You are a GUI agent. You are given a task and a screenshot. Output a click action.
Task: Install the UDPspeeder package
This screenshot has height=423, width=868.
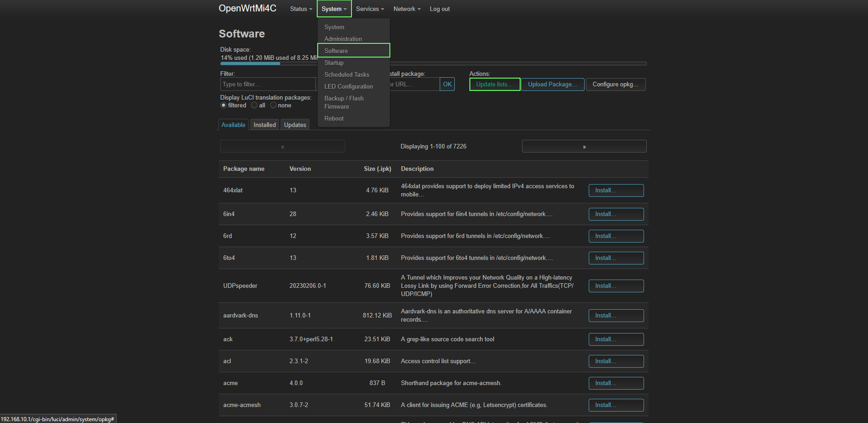(x=616, y=286)
